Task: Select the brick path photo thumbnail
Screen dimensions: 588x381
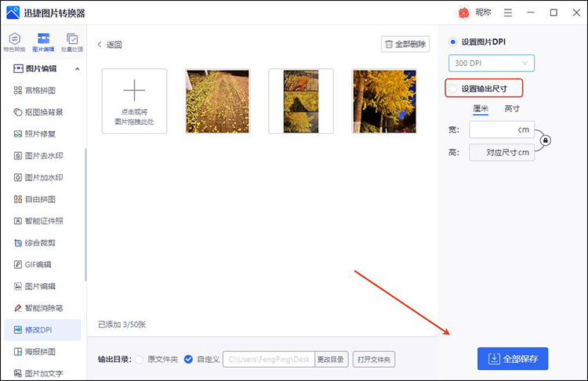Action: pos(217,101)
